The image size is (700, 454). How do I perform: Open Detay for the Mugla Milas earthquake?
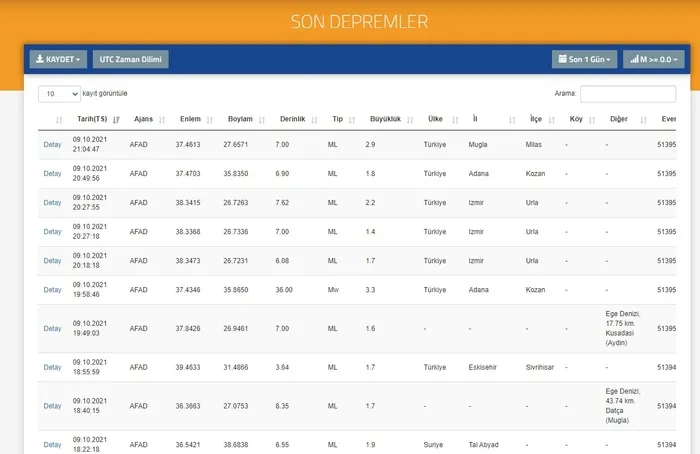point(52,145)
